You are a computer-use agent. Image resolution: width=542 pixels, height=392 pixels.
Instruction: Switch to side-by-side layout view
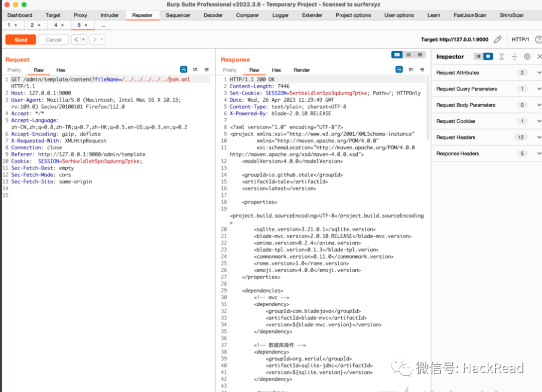(397, 55)
